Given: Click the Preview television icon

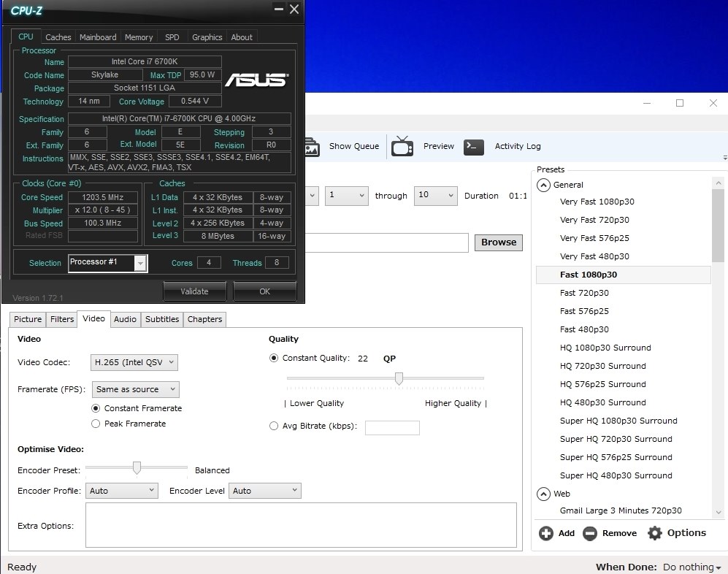Looking at the screenshot, I should (402, 146).
